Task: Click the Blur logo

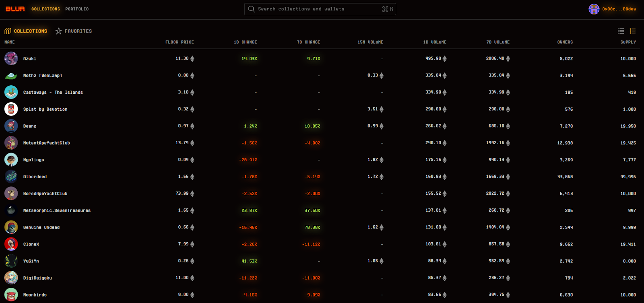Action: (x=15, y=9)
